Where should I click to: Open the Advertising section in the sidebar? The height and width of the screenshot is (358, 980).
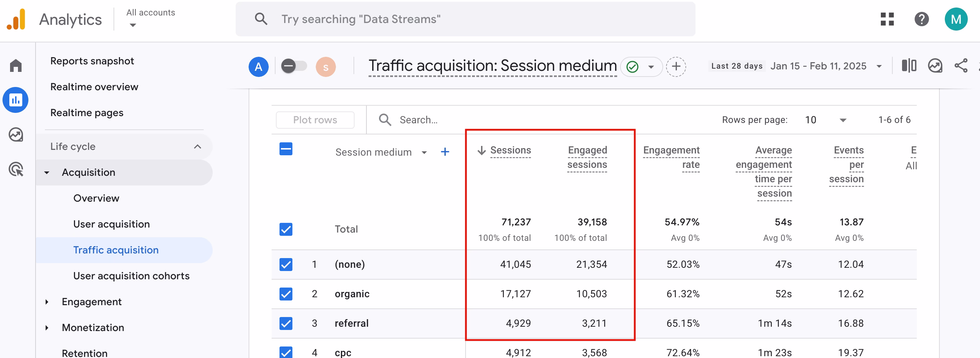[15, 169]
